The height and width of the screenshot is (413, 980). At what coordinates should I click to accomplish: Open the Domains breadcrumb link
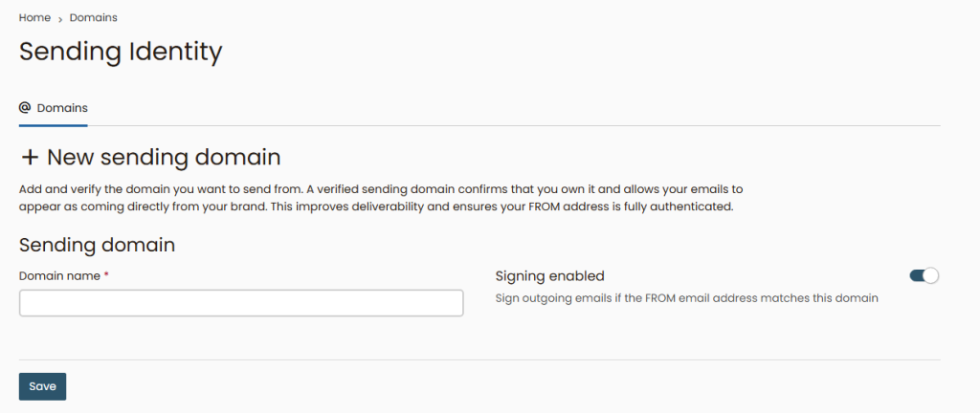tap(94, 17)
